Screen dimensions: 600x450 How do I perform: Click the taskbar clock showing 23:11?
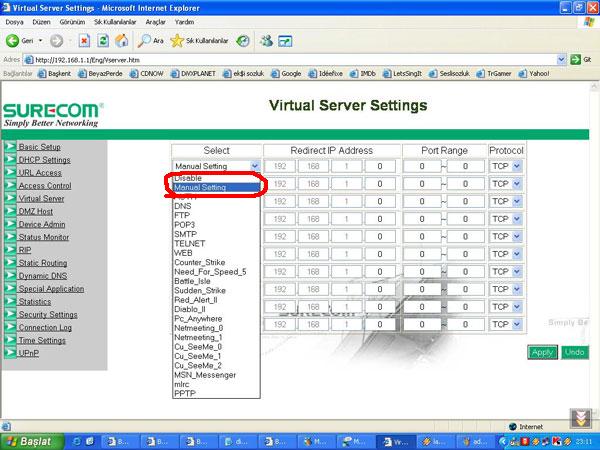pyautogui.click(x=585, y=442)
